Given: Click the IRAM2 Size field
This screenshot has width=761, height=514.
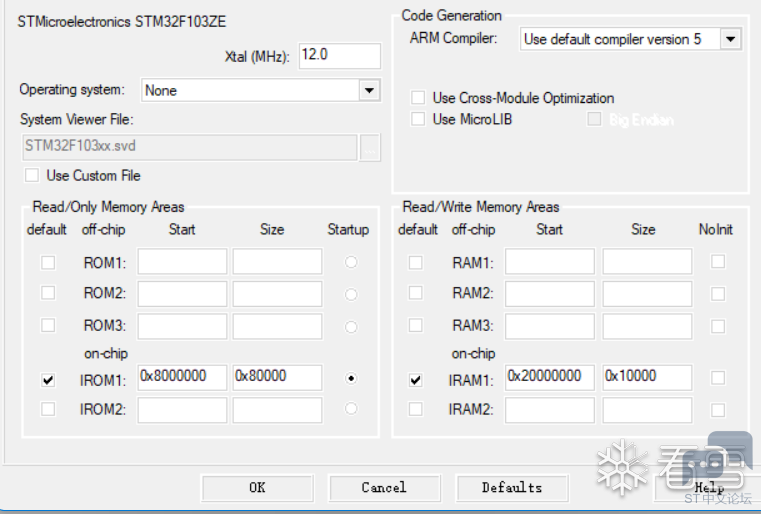Looking at the screenshot, I should pyautogui.click(x=647, y=410).
